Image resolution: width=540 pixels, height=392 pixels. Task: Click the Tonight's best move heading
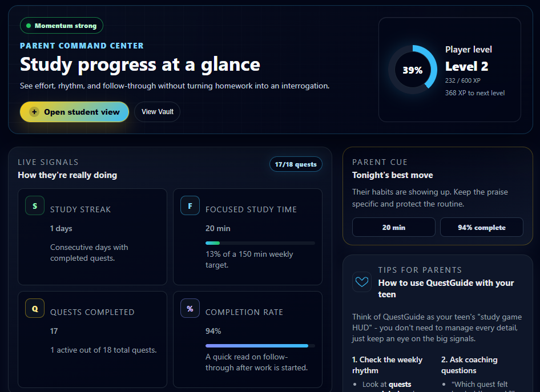(392, 175)
